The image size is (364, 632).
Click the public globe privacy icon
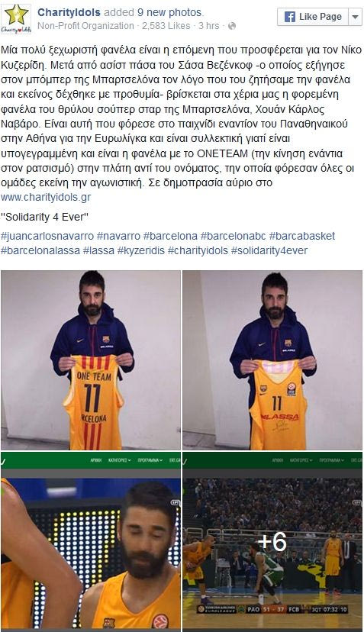point(232,26)
